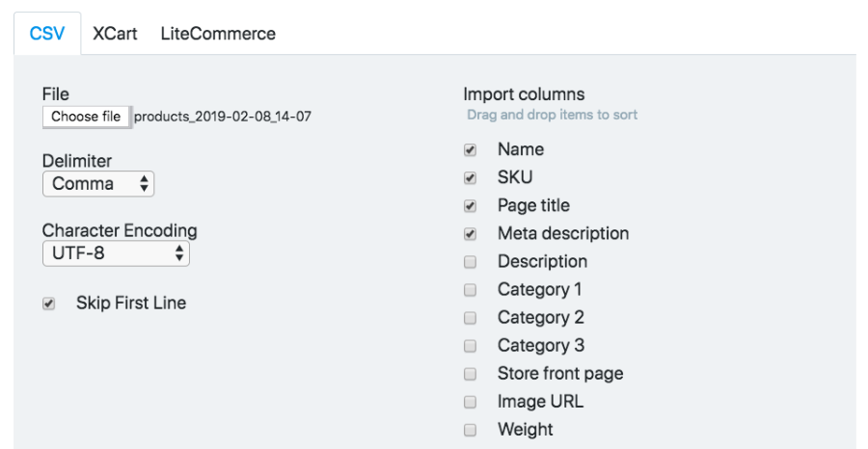Viewport: 868px width, 449px height.
Task: Check the Store front page checkbox
Action: tap(470, 374)
